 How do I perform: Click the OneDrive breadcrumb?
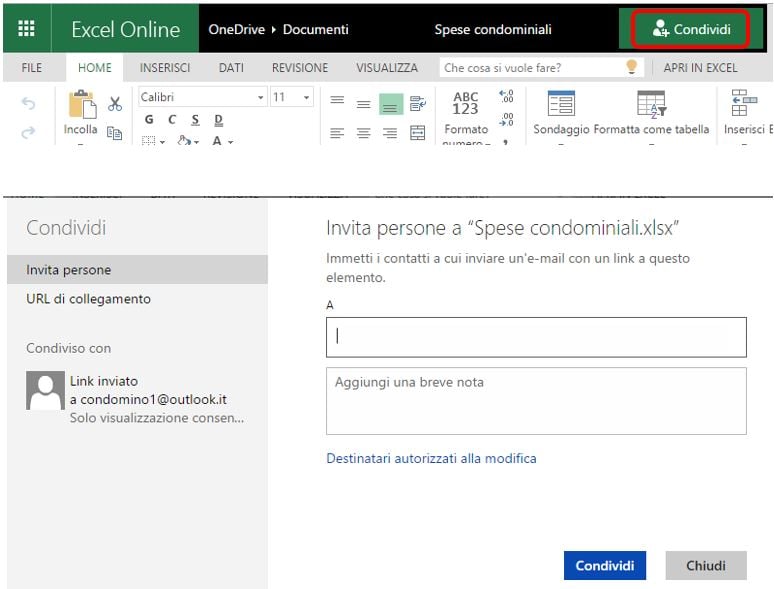pos(236,29)
